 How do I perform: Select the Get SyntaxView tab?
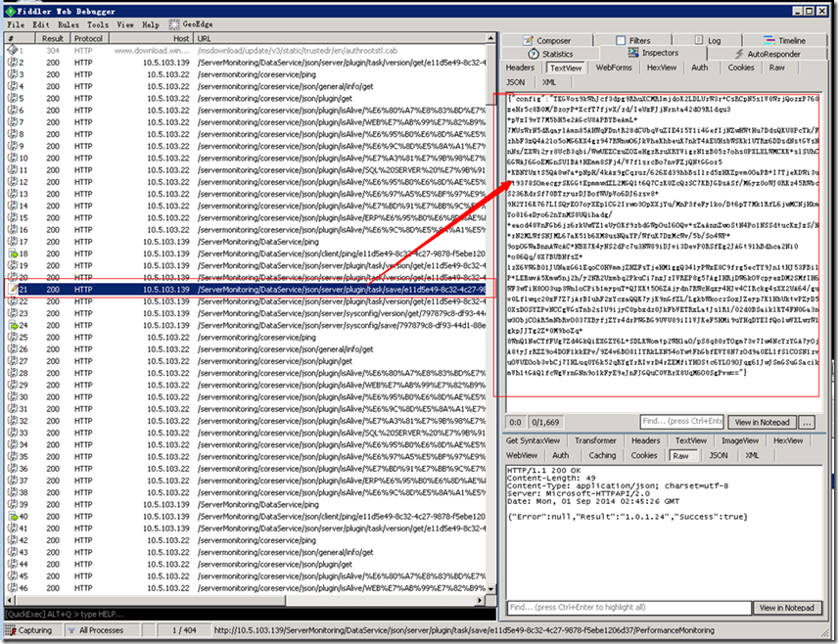coord(533,440)
